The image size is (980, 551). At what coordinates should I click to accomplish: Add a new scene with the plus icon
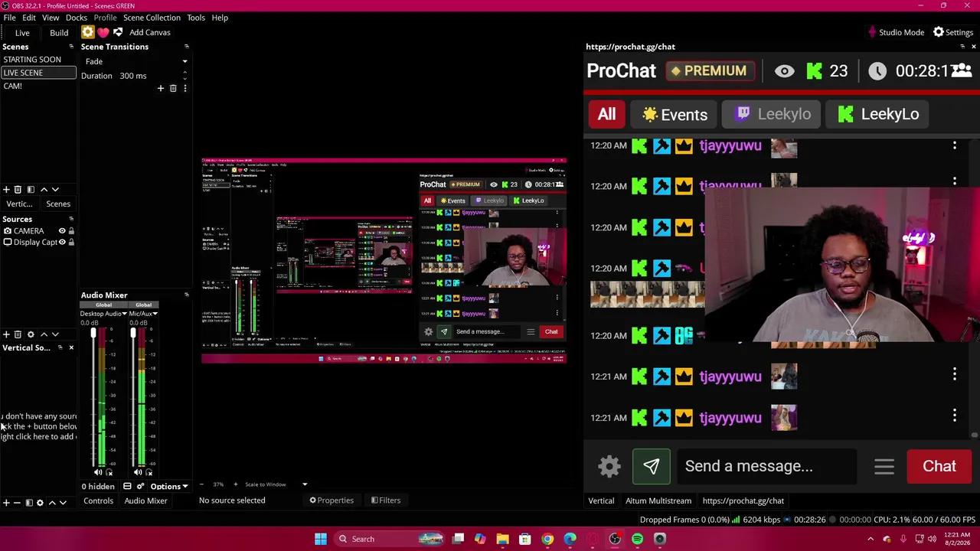coord(6,189)
